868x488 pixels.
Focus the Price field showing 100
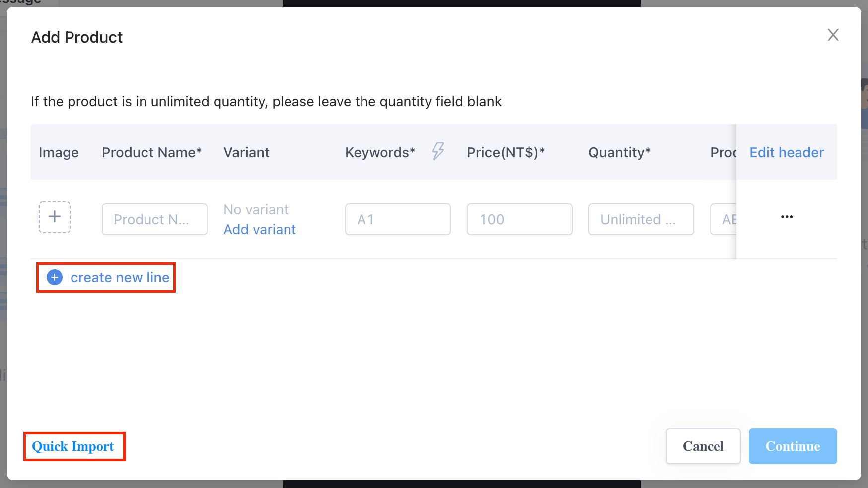(x=519, y=219)
